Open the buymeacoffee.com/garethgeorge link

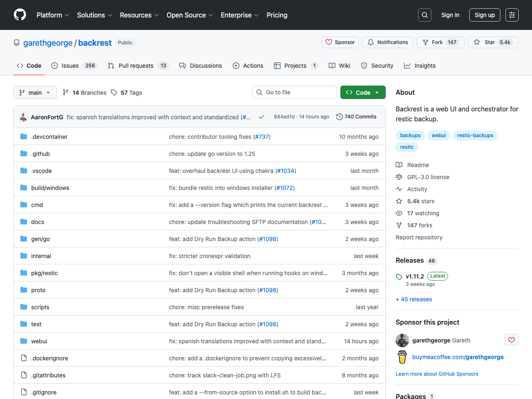click(458, 357)
